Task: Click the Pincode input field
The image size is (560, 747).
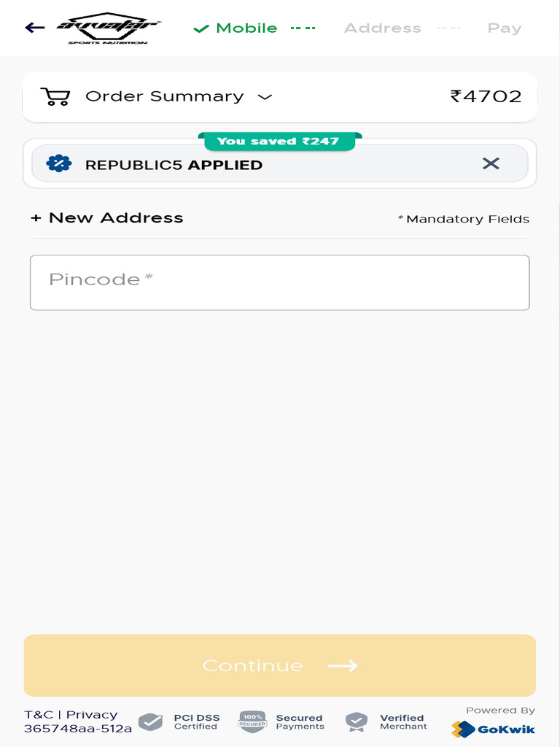Action: click(279, 282)
